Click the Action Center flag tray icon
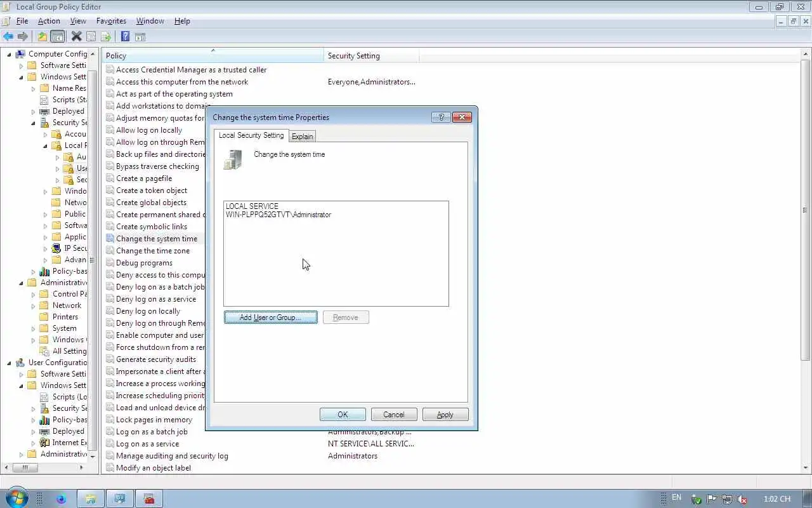812x508 pixels. click(x=712, y=499)
